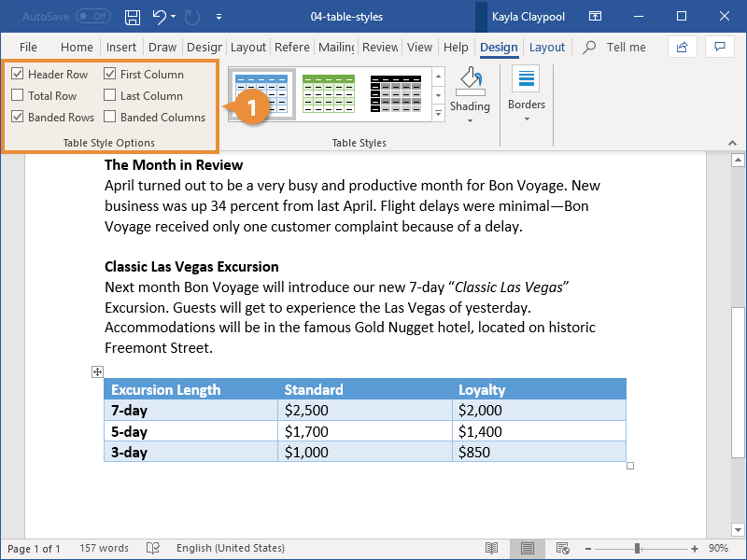
Task: Click the Share icon in ribbon
Action: click(683, 47)
